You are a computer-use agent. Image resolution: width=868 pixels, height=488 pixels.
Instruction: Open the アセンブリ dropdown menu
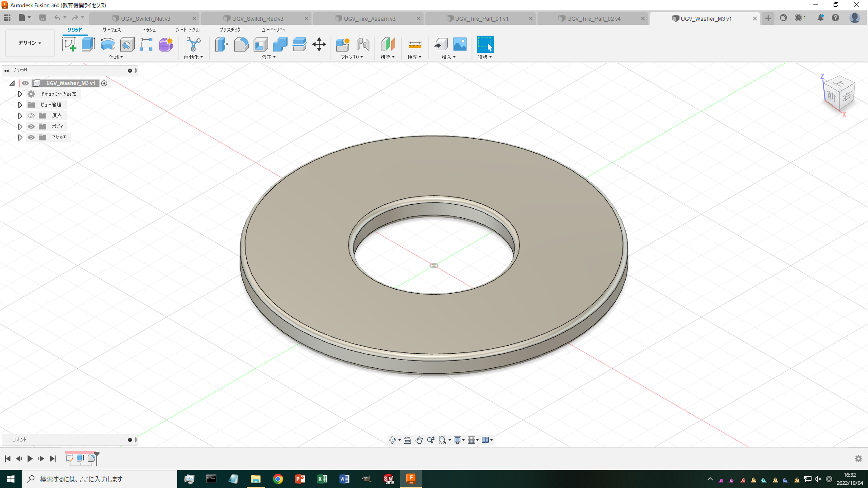tap(352, 57)
